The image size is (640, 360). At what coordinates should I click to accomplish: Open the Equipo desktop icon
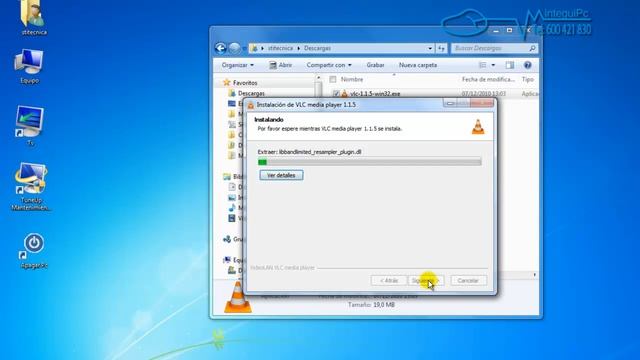pyautogui.click(x=29, y=66)
